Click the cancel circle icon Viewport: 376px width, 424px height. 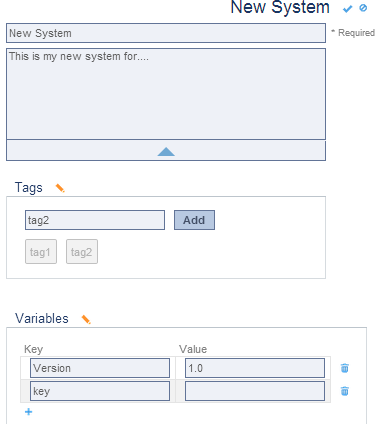tap(363, 8)
